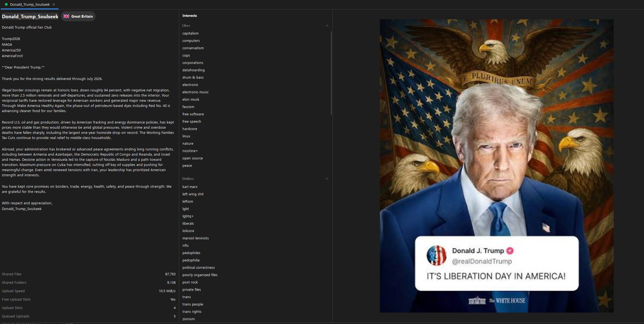Collapse the Dislikes section arrow

click(x=327, y=178)
